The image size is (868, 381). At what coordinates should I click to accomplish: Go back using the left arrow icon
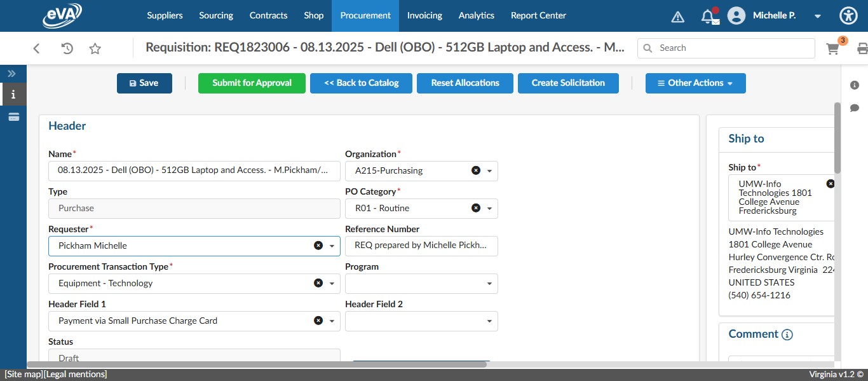coord(37,48)
